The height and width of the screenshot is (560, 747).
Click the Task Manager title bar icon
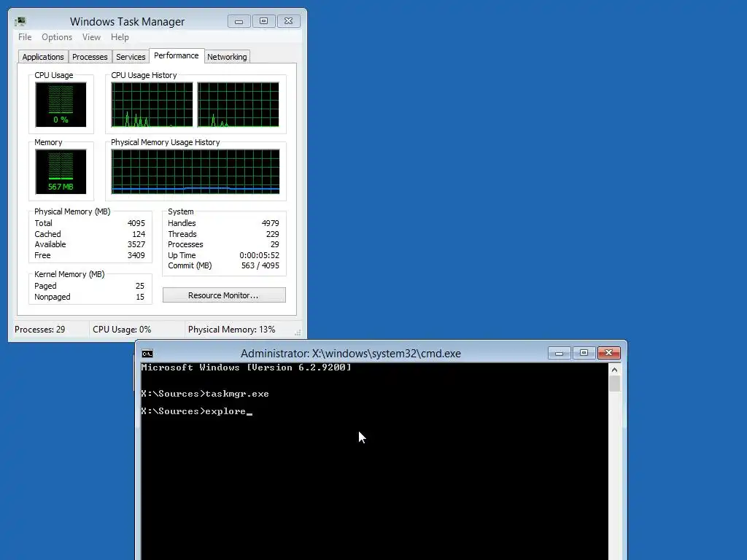20,21
